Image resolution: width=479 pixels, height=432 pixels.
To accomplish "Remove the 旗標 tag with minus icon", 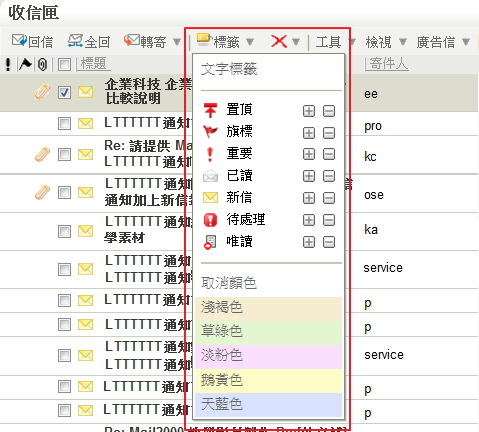I will point(329,133).
